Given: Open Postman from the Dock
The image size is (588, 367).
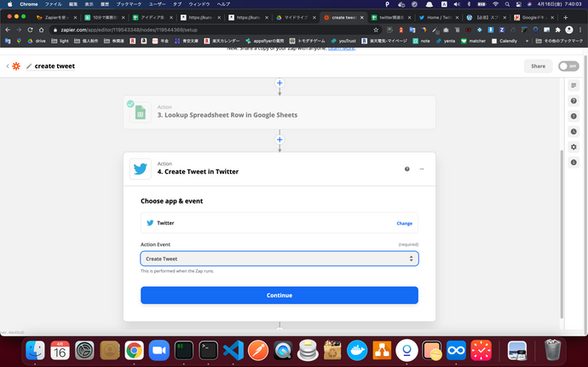Looking at the screenshot, I should pos(258,351).
